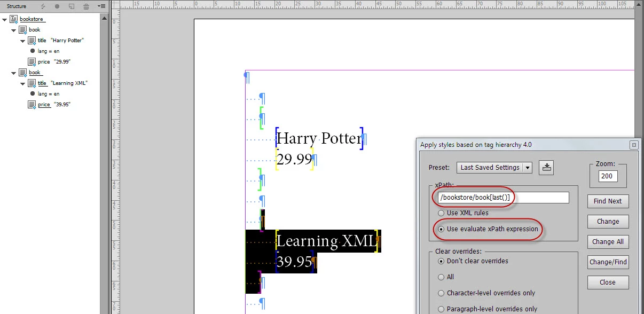Collapse the second book node
This screenshot has height=314, width=644.
click(14, 73)
